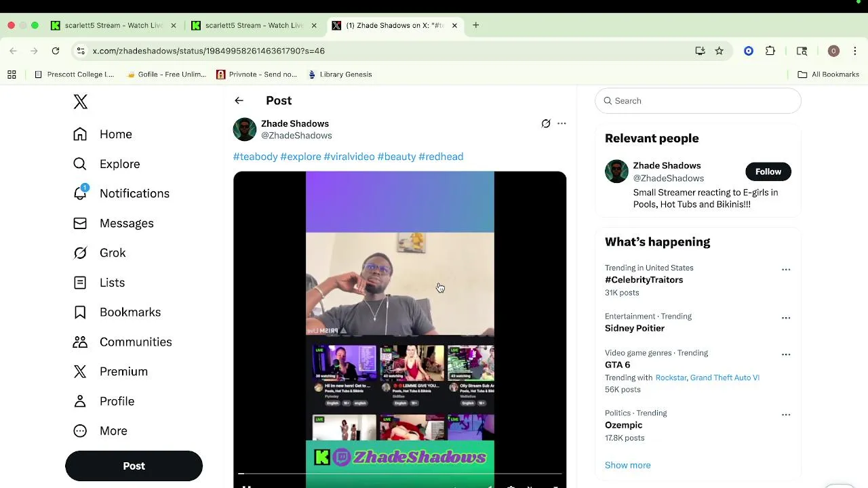Bookmark this page with the star
This screenshot has height=488, width=868.
click(719, 51)
